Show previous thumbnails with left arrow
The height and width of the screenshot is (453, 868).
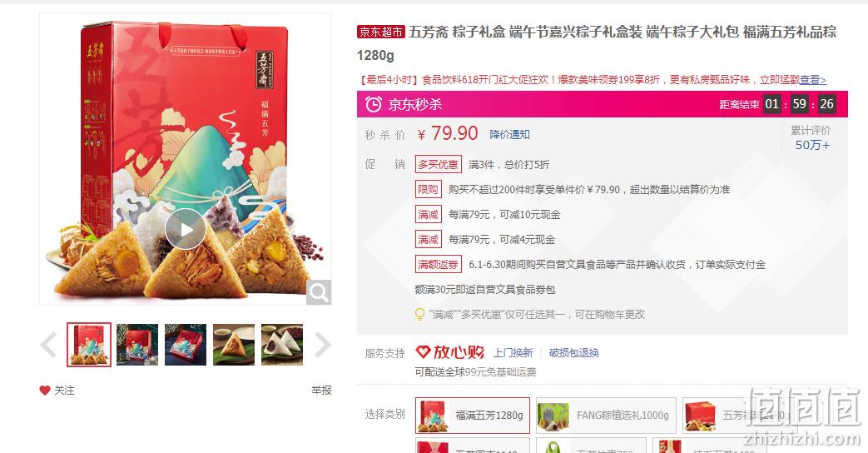pos(49,345)
